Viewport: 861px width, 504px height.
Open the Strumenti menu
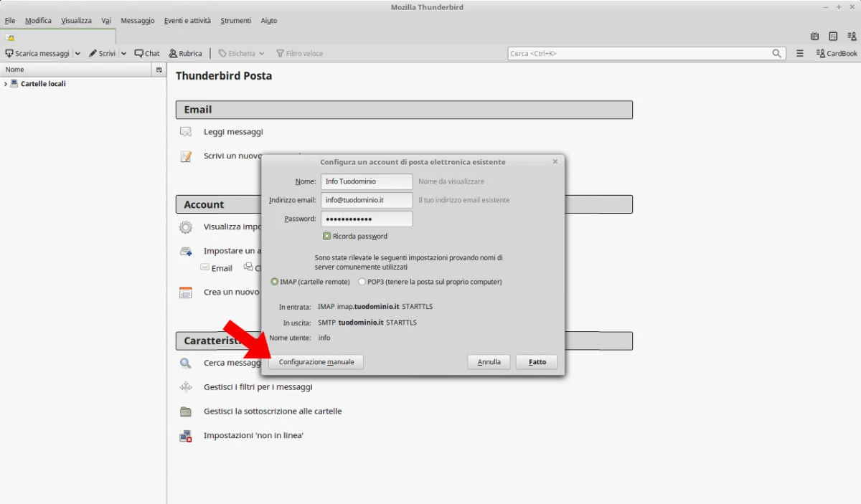coord(235,21)
